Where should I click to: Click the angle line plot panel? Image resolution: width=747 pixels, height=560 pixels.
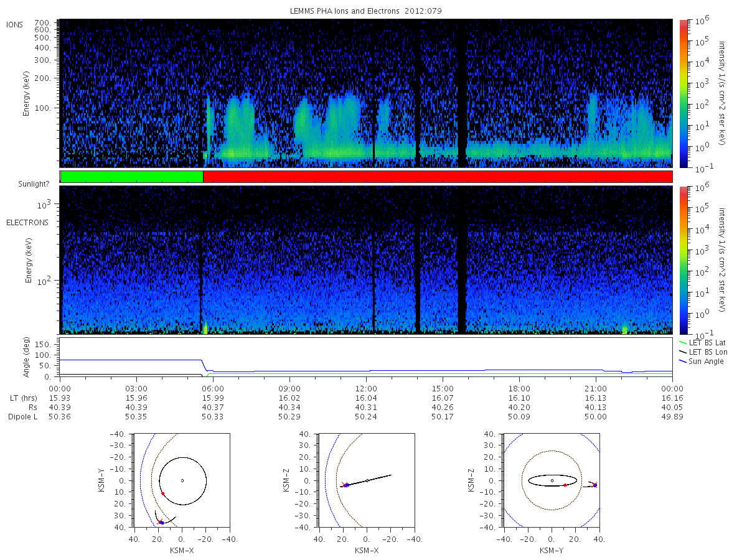(x=366, y=357)
